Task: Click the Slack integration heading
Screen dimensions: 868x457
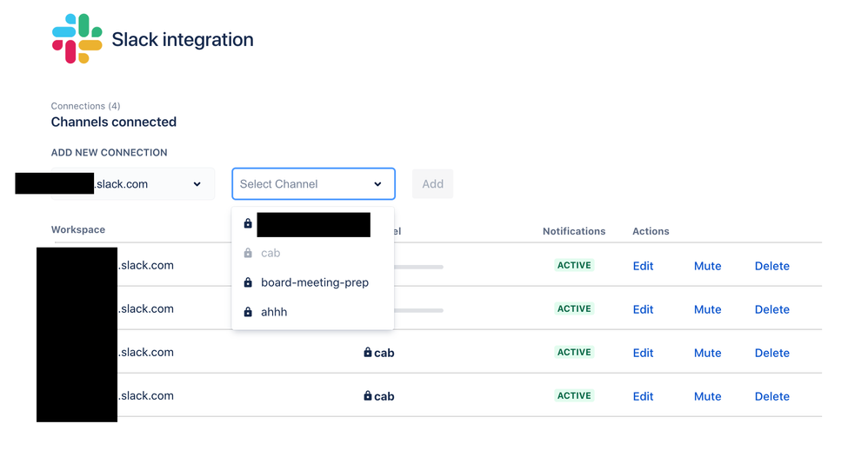Action: pyautogui.click(x=183, y=39)
